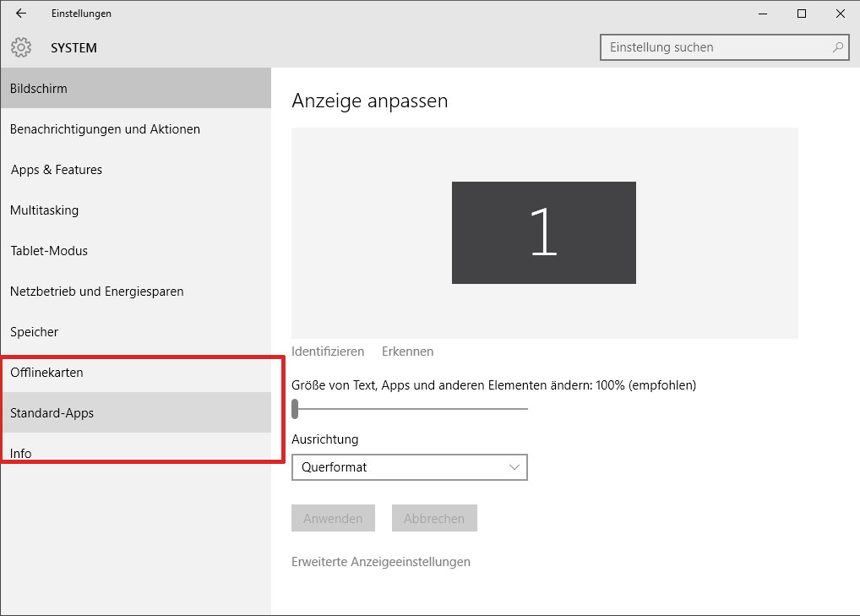
Task: Select display monitor 1 thumbnail
Action: pos(543,232)
